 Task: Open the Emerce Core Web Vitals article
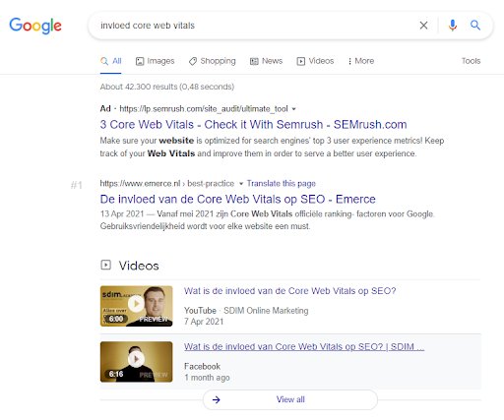coord(238,199)
